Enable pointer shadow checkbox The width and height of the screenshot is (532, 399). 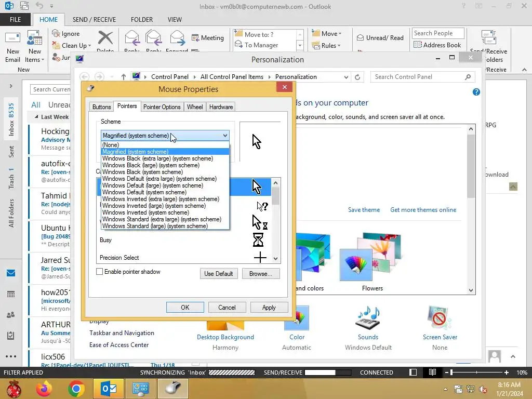[99, 271]
